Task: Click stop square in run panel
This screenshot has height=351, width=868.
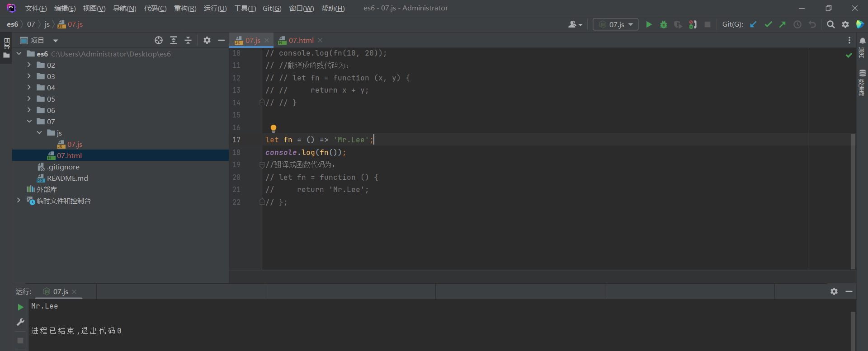Action: [x=20, y=341]
